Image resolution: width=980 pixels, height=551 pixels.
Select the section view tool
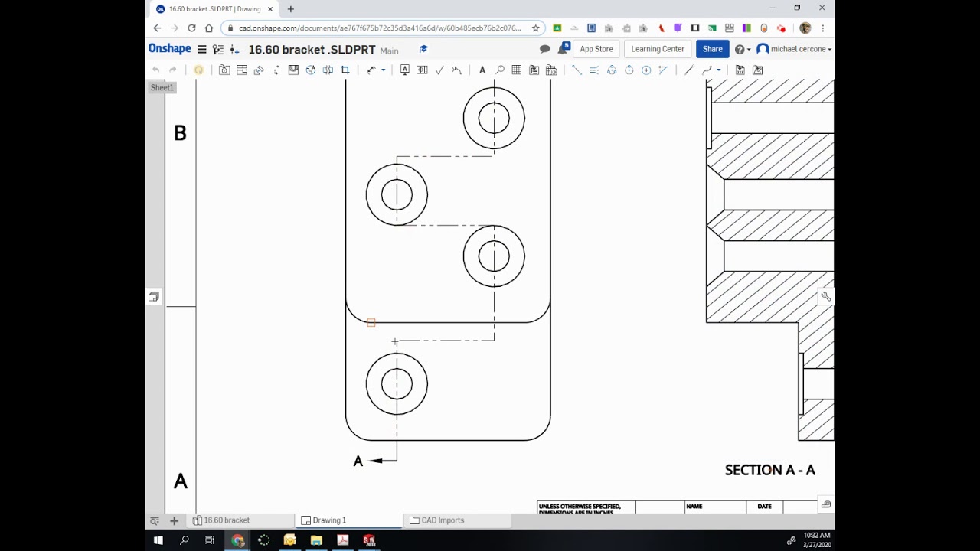click(276, 70)
